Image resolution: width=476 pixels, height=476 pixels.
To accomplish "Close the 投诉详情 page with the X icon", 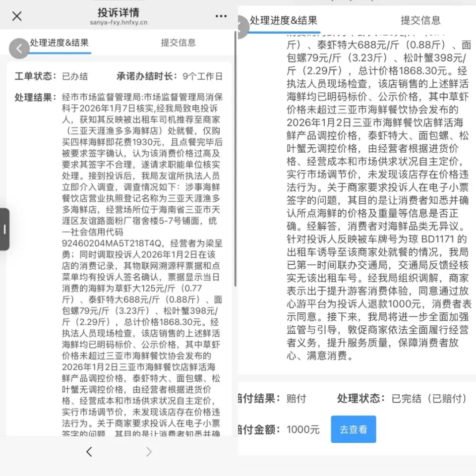I will click(17, 16).
